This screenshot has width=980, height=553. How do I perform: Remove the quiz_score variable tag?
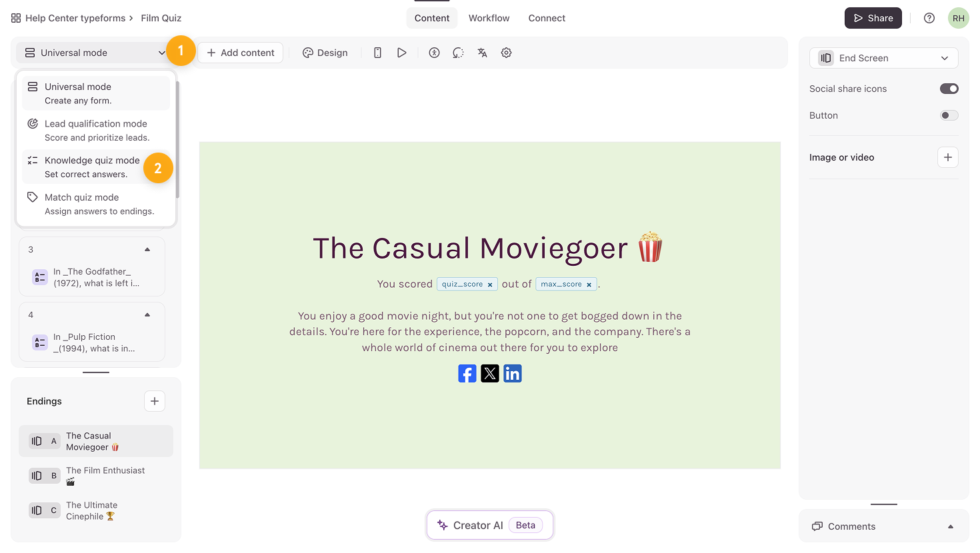coord(490,284)
